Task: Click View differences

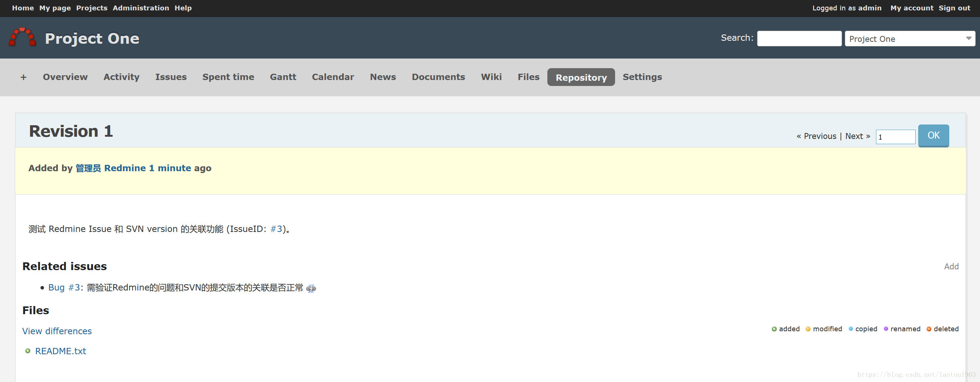Action: 57,331
